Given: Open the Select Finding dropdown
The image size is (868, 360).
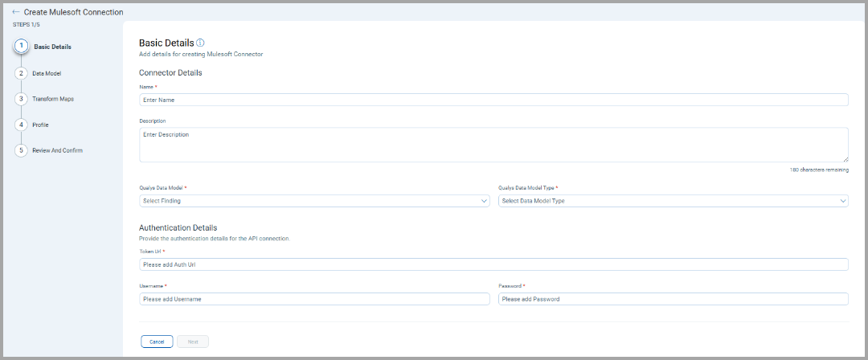Looking at the screenshot, I should (314, 201).
